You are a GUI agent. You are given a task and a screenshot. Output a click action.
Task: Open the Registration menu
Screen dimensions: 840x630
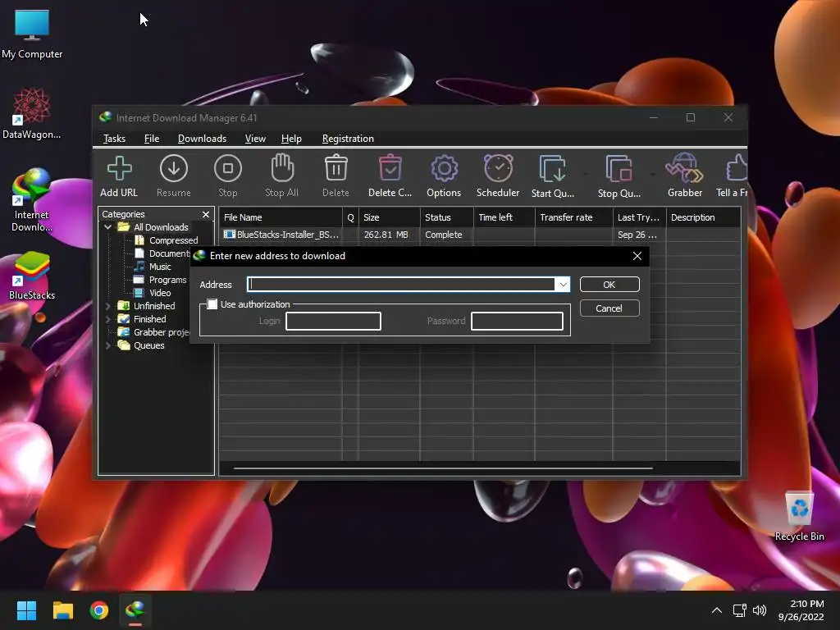[348, 138]
